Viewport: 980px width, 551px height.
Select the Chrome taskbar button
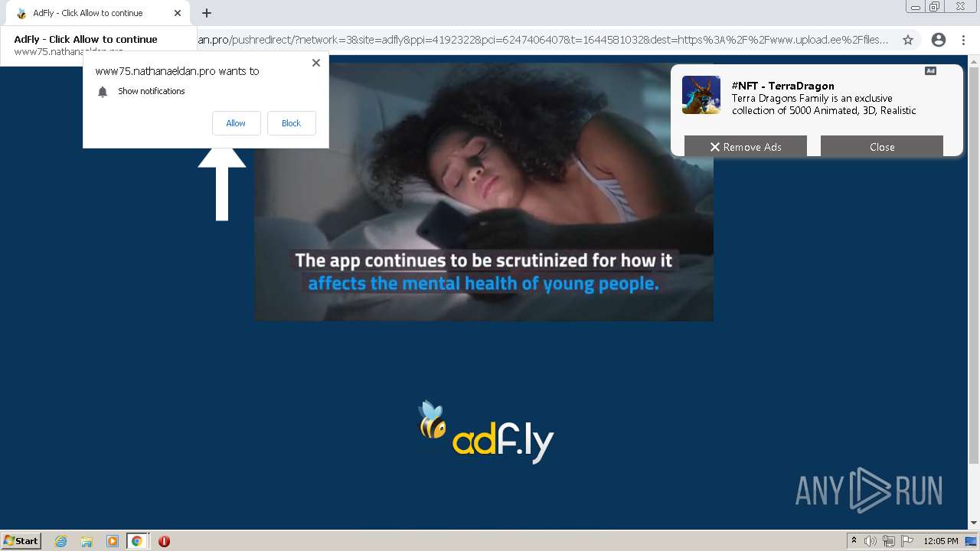[x=137, y=541]
